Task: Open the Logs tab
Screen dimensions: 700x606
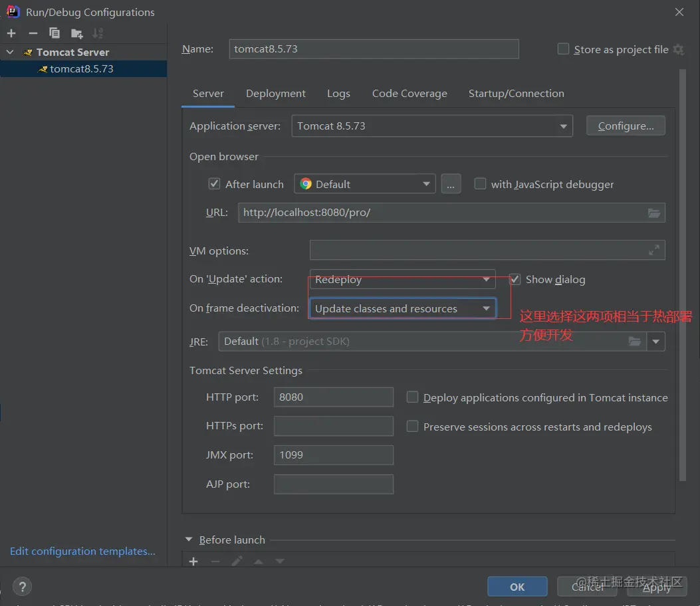Action: 338,94
